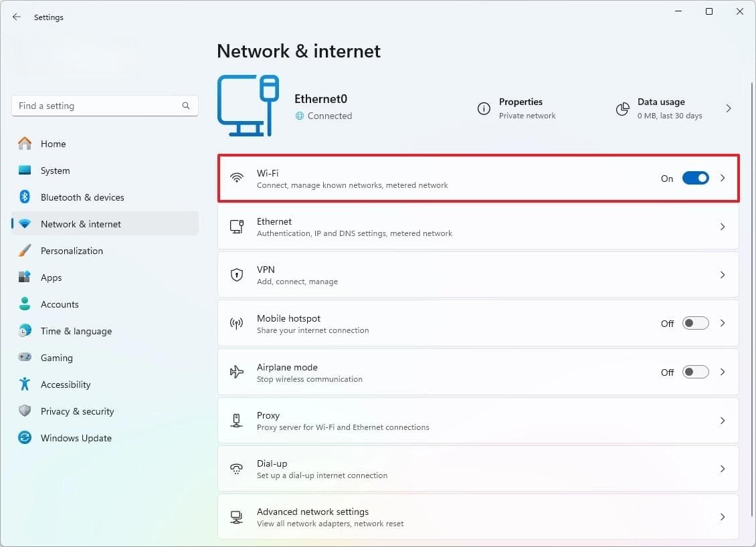Click the VPN shield icon
The height and width of the screenshot is (547, 756).
(x=236, y=275)
